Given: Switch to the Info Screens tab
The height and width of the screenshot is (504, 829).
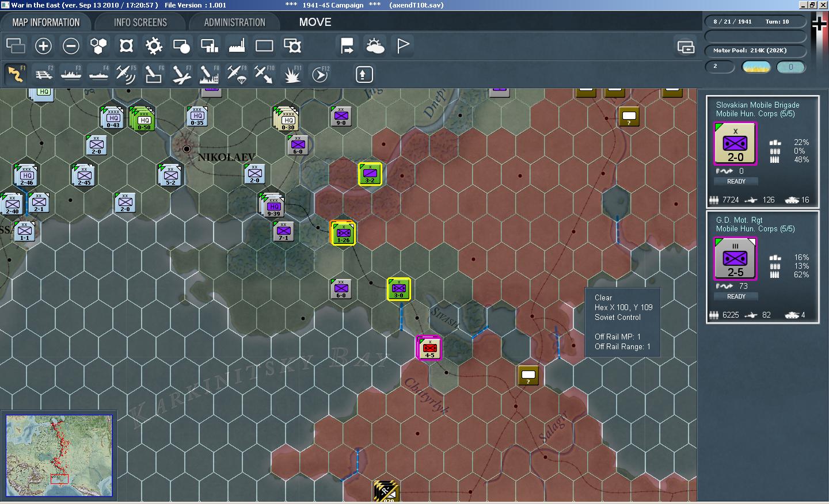Looking at the screenshot, I should 140,22.
